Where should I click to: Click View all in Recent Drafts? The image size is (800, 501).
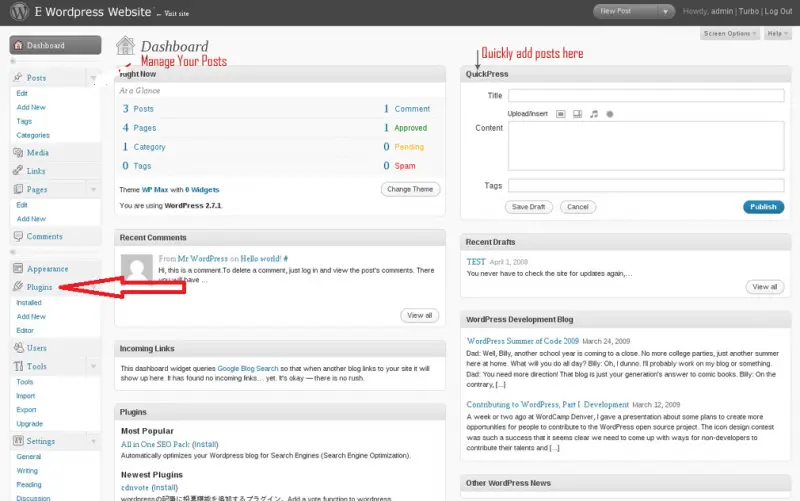coord(764,287)
